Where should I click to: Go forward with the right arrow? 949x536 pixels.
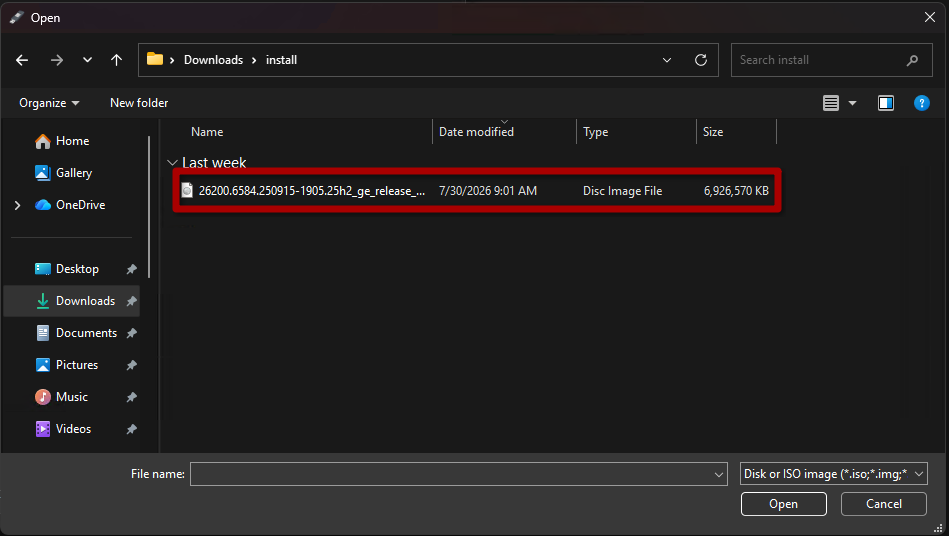click(57, 60)
